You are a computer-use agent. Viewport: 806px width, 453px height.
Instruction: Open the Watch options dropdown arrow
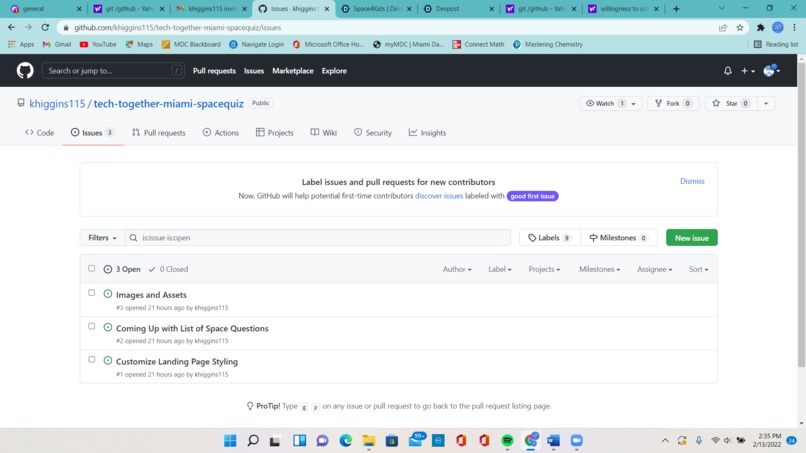coord(634,103)
